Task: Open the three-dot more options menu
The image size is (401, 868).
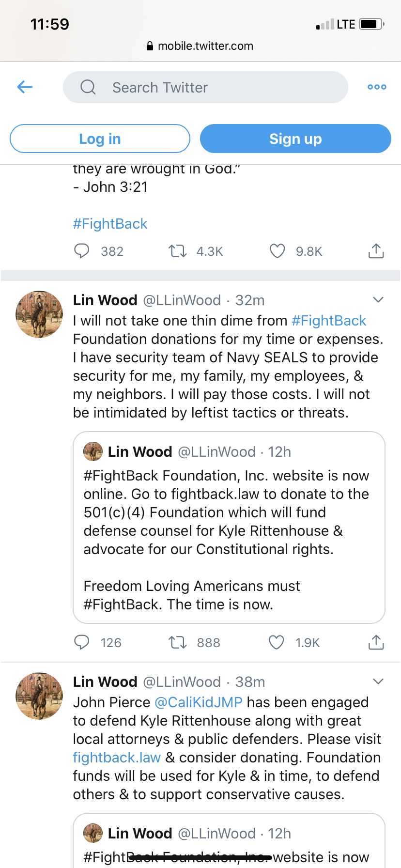Action: [x=376, y=87]
